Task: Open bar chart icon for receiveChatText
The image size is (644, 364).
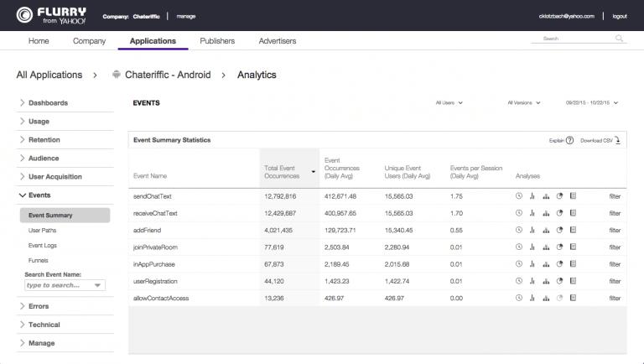Action: 532,213
